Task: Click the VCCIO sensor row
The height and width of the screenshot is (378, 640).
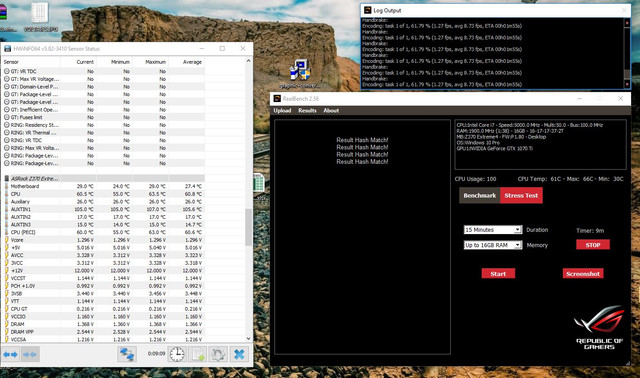Action: [x=103, y=316]
